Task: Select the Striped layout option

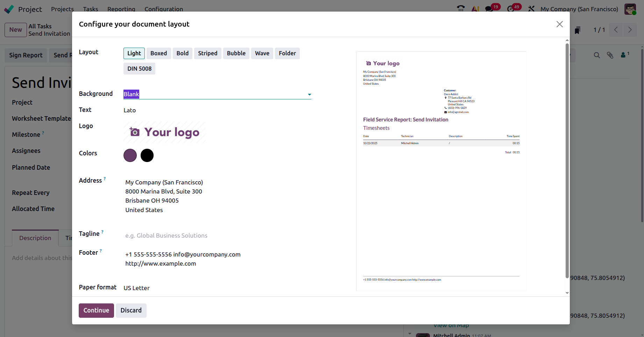Action: click(x=208, y=53)
